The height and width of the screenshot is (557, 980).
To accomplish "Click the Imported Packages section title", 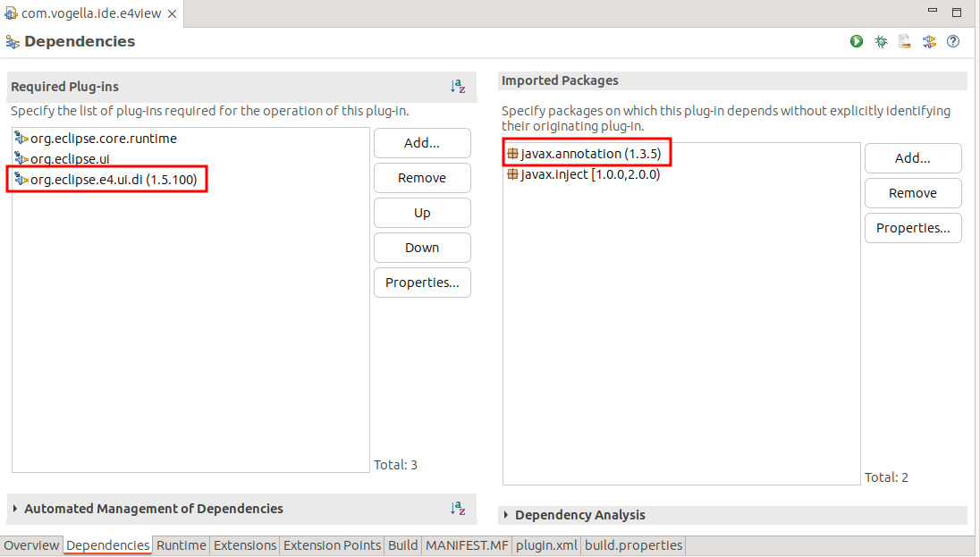I will 560,80.
